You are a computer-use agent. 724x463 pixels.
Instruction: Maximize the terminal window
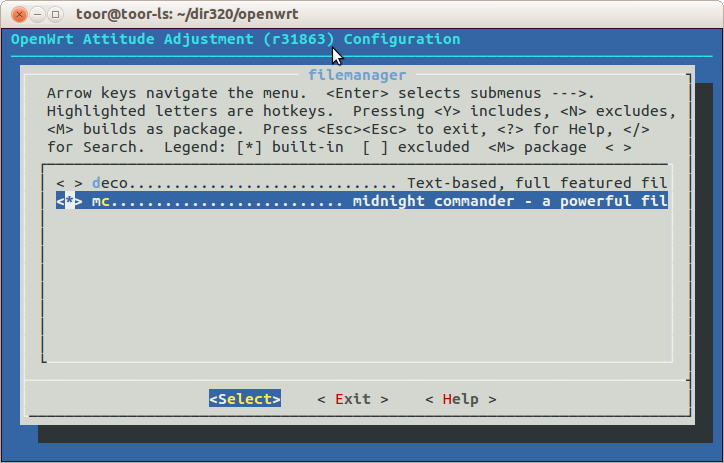click(55, 15)
